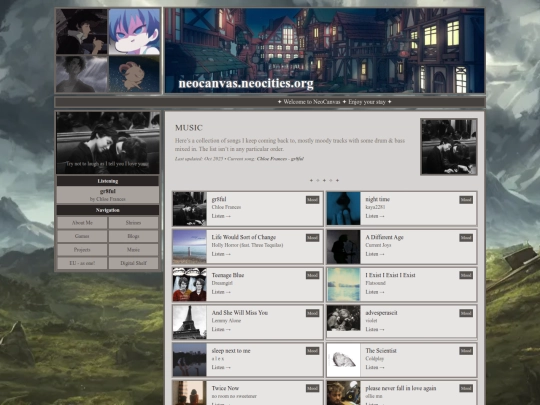540x405 pixels.
Task: Click Mood tag on Twice Now card
Action: tap(312, 388)
